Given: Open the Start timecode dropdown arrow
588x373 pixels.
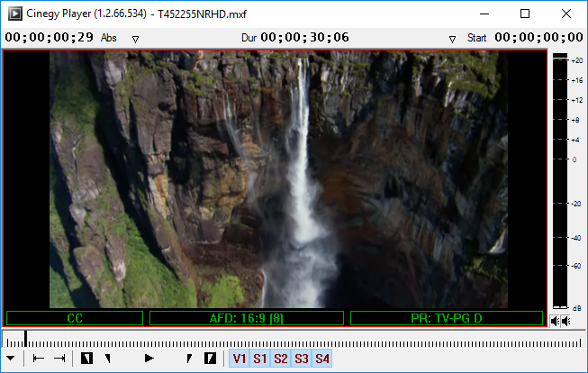Looking at the screenshot, I should [x=452, y=39].
